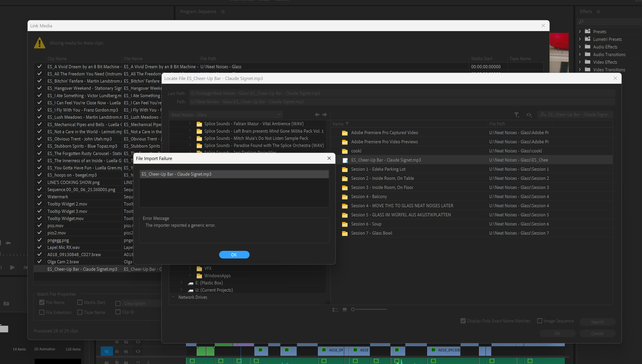Click the filter icon in the Locate File dialog
642x364 pixels.
click(x=517, y=115)
